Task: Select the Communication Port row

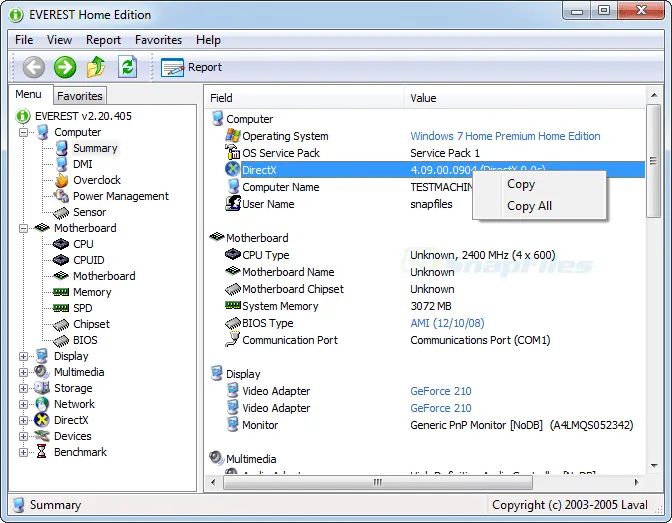Action: point(426,340)
